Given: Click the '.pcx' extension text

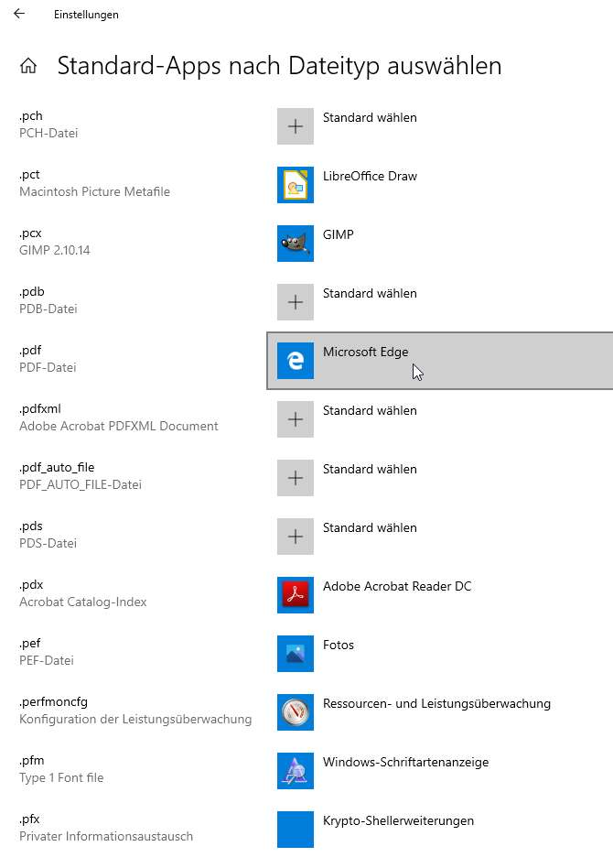Looking at the screenshot, I should pyautogui.click(x=30, y=233).
